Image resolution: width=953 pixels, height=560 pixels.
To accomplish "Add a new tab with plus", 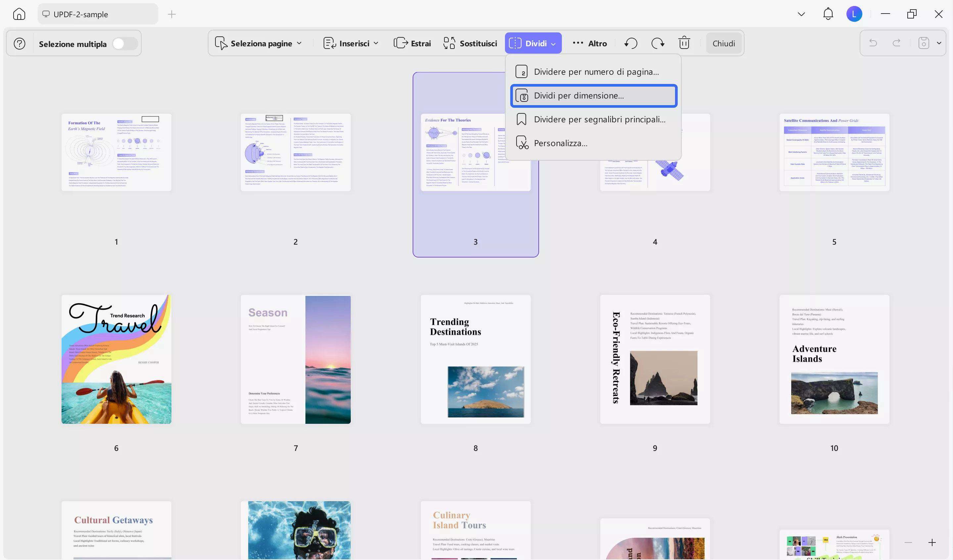I will pos(172,14).
